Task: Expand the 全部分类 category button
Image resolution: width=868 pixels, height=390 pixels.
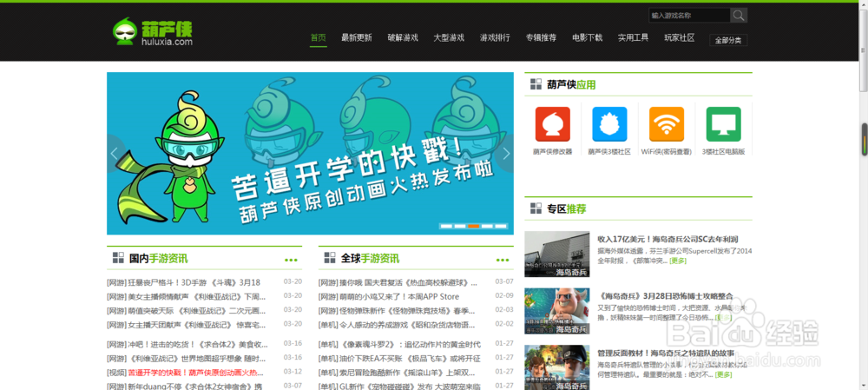Action: point(728,41)
